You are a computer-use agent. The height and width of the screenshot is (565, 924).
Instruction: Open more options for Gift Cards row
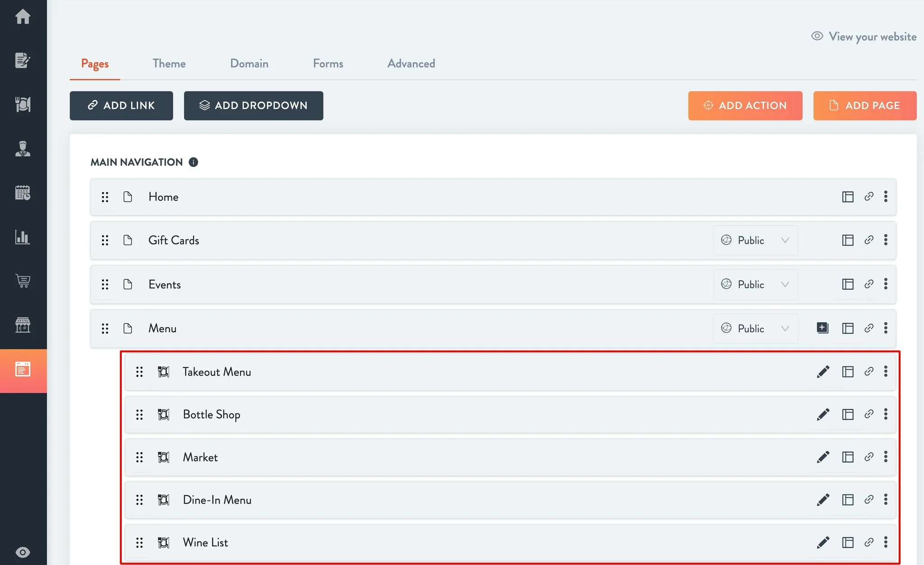click(886, 240)
